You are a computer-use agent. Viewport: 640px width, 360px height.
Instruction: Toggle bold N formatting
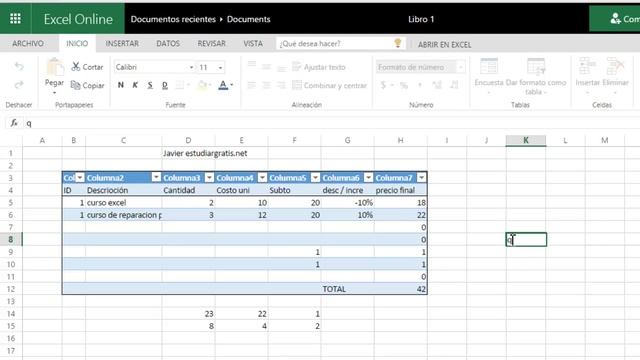(x=120, y=85)
